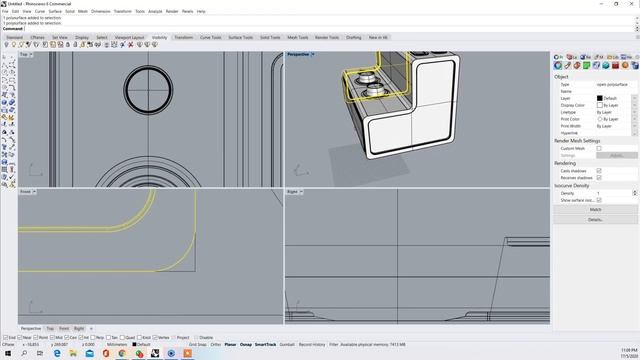Enable the Knot osnap checkbox

pyautogui.click(x=139, y=338)
